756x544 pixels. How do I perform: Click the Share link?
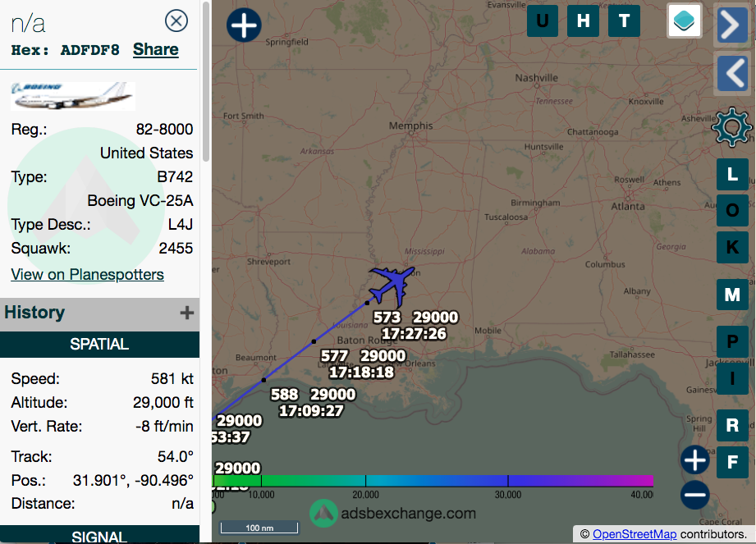coord(156,49)
